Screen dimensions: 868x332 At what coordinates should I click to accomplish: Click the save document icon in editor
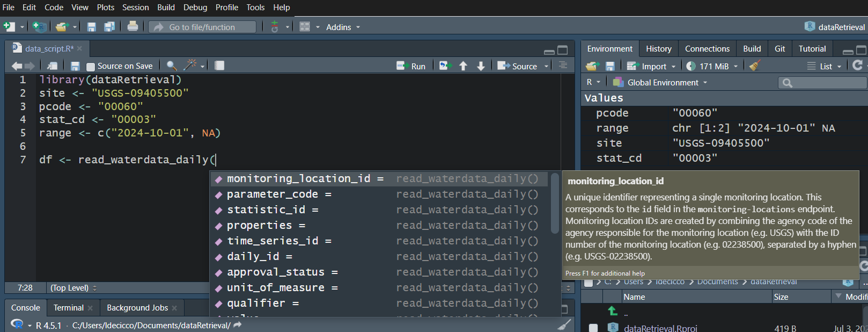[75, 66]
